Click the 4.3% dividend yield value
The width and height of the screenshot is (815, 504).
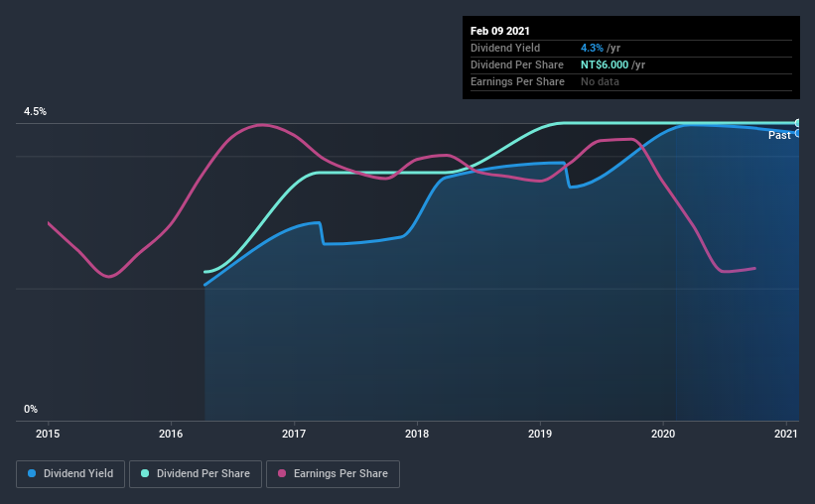592,48
